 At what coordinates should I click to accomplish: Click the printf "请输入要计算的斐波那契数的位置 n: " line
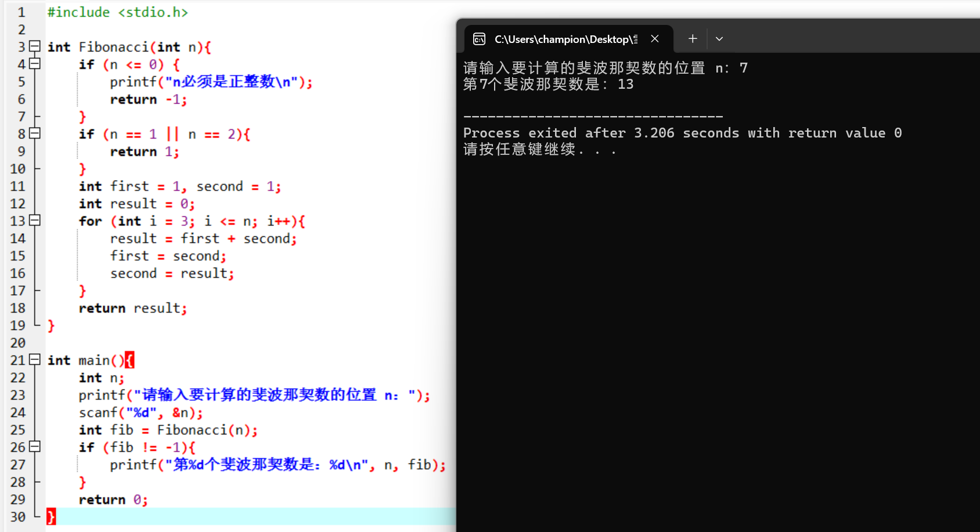pyautogui.click(x=255, y=395)
